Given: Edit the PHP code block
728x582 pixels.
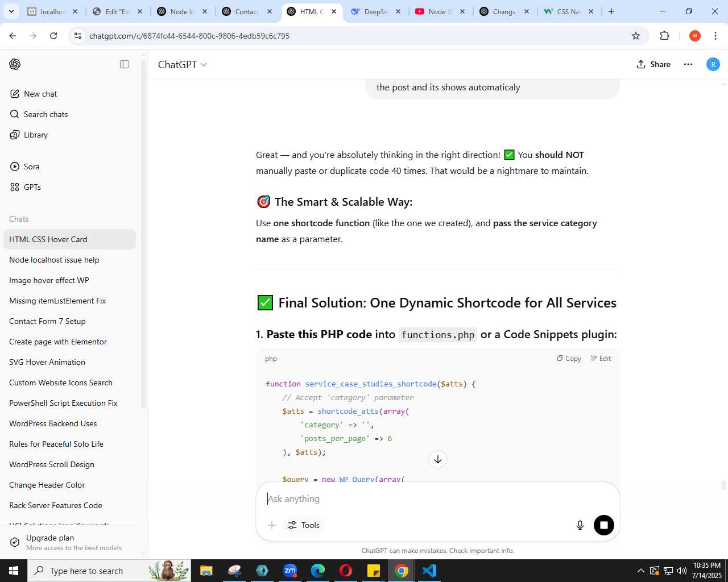Looking at the screenshot, I should (x=601, y=359).
